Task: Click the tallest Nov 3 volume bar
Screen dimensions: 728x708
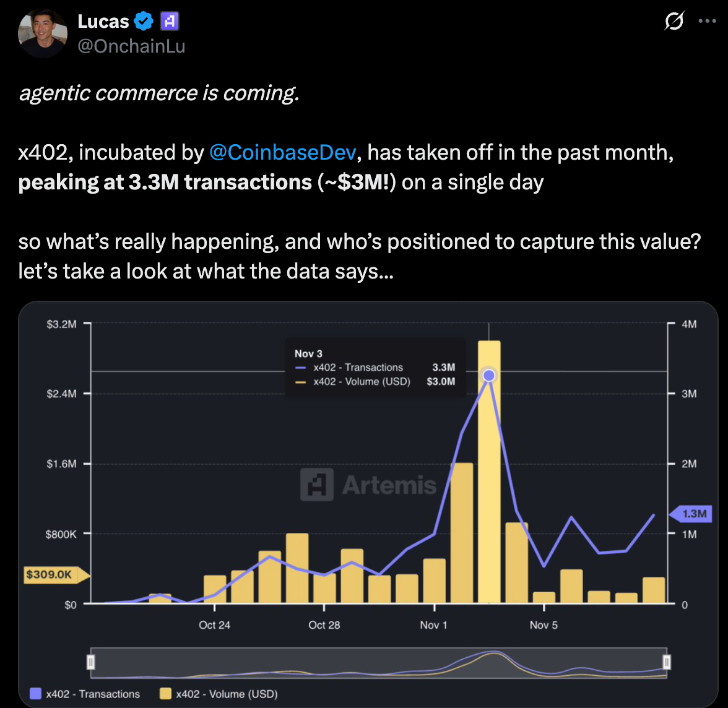Action: (489, 472)
